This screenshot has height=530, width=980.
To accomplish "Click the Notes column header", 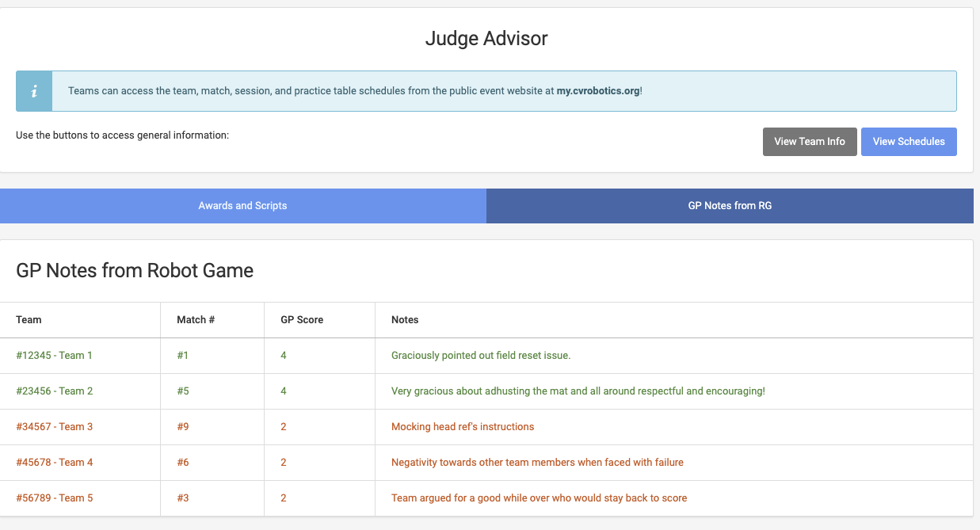I will click(405, 320).
